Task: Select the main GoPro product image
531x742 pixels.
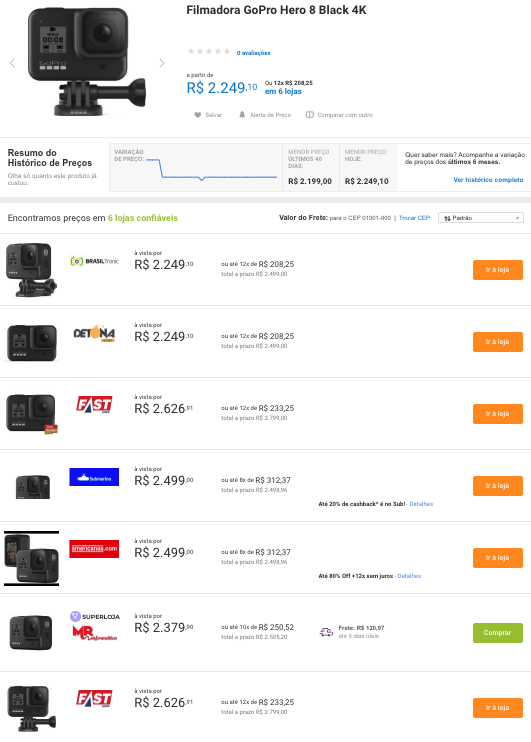Action: (87, 62)
